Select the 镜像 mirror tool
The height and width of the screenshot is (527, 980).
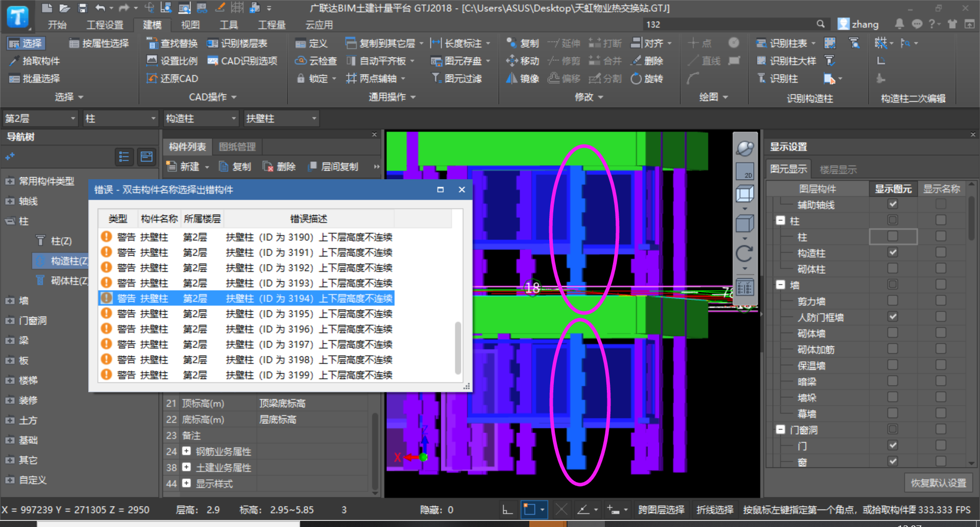point(523,79)
